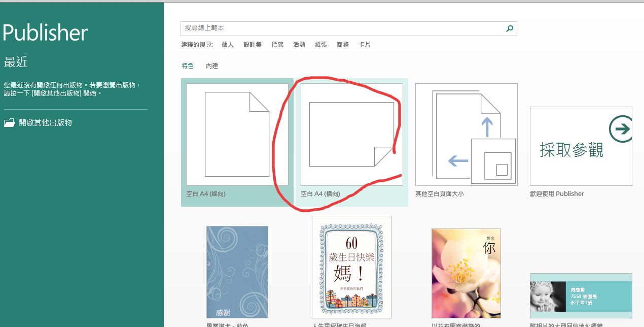Open other blank page sizes

pos(466,135)
